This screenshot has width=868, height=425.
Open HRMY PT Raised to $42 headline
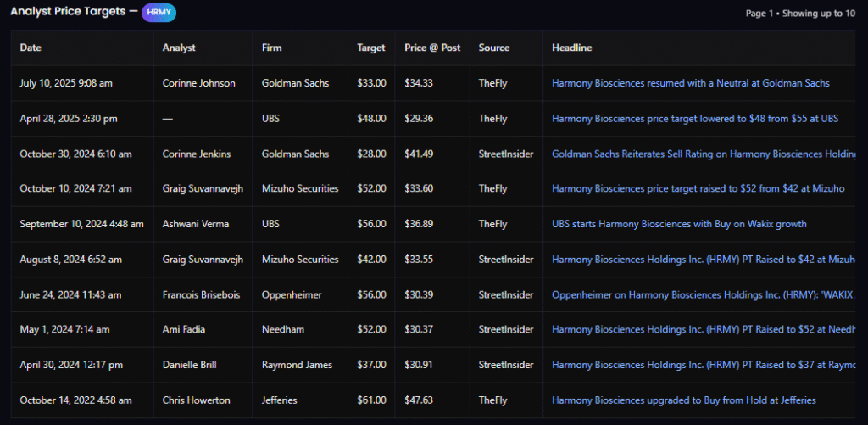pos(702,260)
